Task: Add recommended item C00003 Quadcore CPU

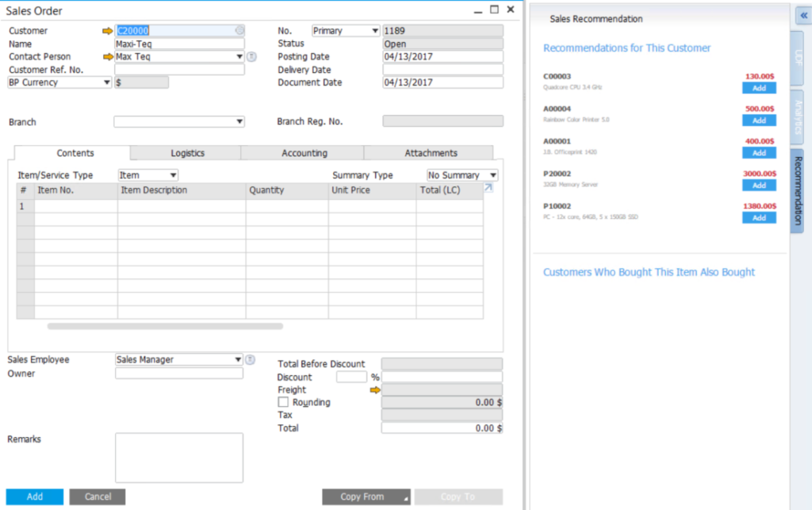Action: (758, 88)
